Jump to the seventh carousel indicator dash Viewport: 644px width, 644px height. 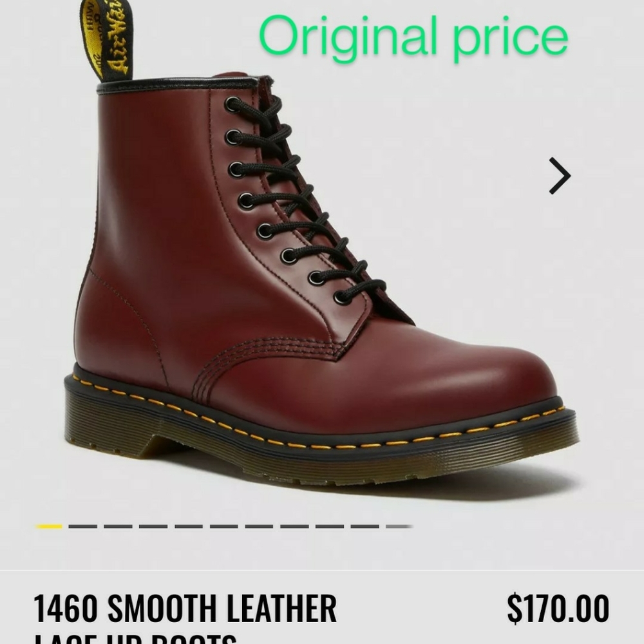pos(259,526)
